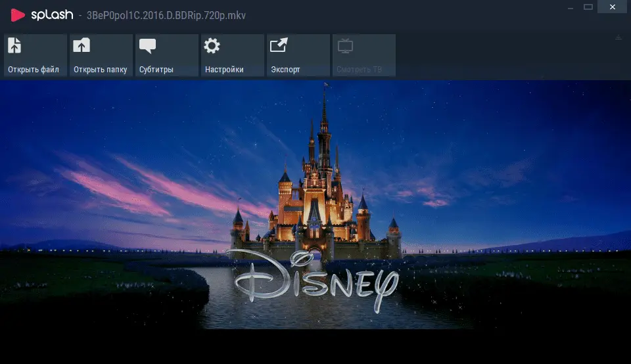Click the disabled 'Смотреть ТВ' label

[x=359, y=70]
